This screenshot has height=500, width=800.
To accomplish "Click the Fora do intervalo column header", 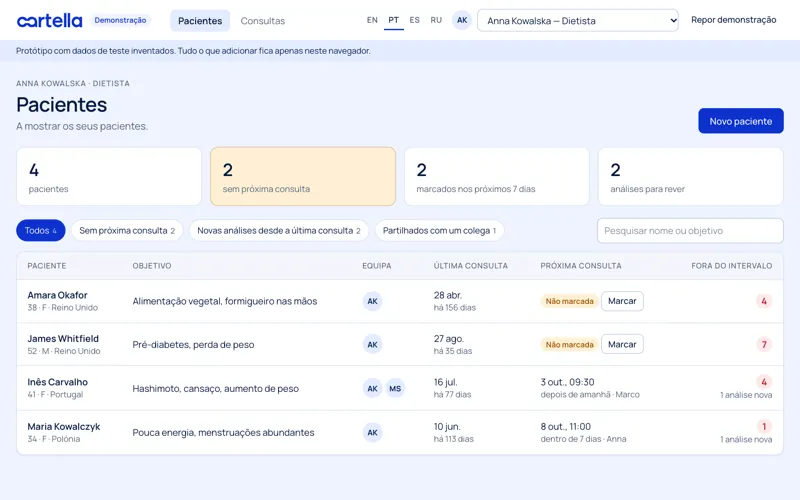I will pyautogui.click(x=732, y=266).
